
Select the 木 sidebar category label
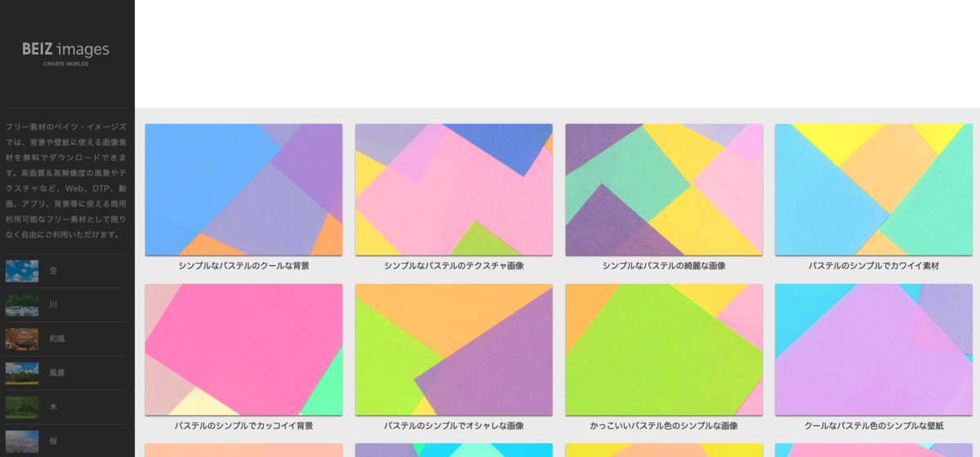[53, 407]
